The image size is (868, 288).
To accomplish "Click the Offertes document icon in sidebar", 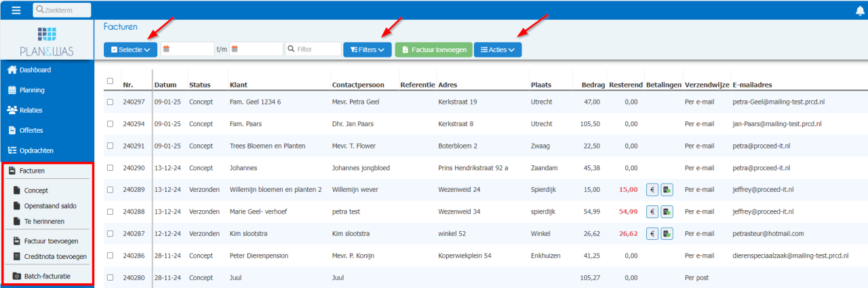I will [x=12, y=130].
